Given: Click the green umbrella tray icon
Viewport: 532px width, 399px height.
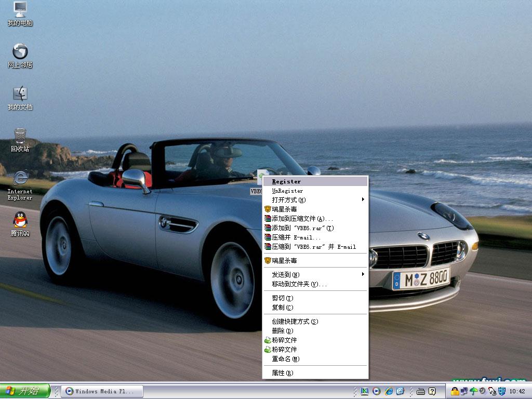Looking at the screenshot, I should [473, 391].
